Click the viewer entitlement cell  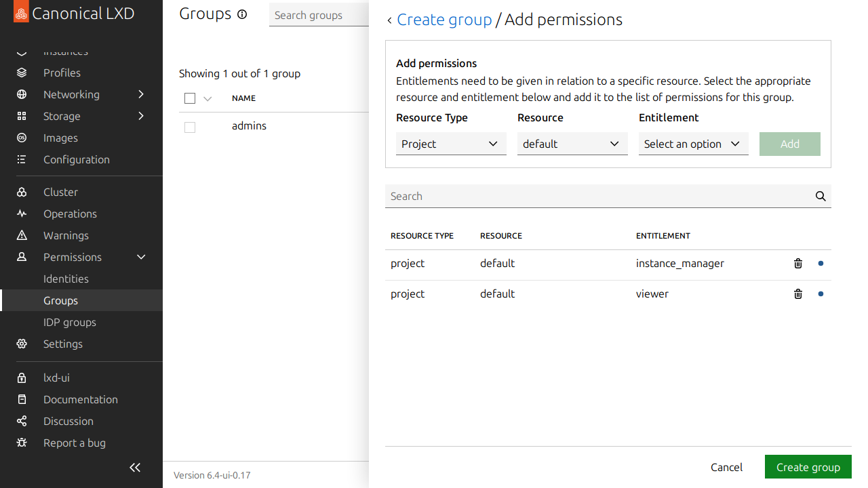click(x=652, y=294)
